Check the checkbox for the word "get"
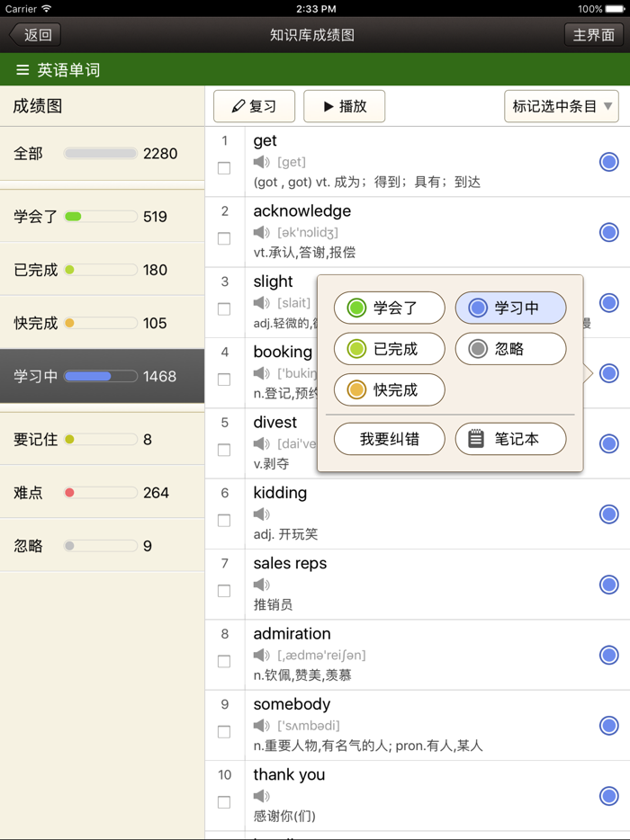Image resolution: width=630 pixels, height=840 pixels. (225, 170)
